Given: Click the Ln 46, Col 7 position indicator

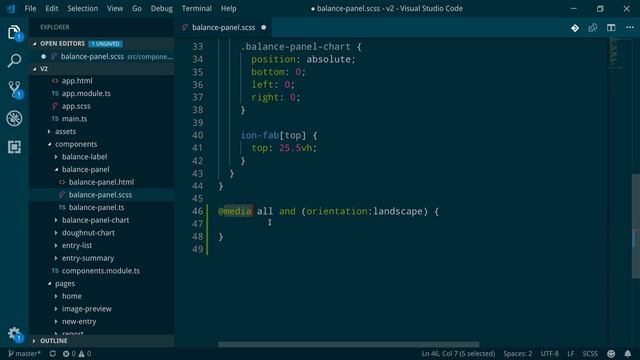Looking at the screenshot, I should click(x=458, y=353).
